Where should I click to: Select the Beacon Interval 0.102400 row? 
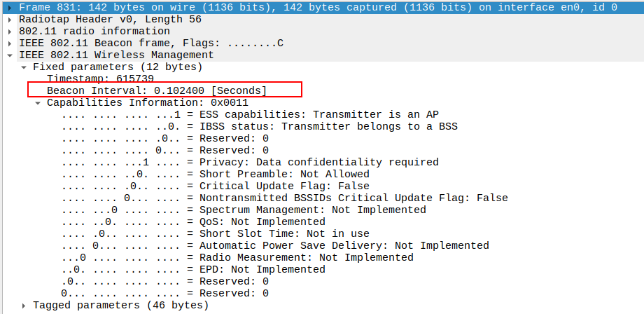tap(157, 90)
